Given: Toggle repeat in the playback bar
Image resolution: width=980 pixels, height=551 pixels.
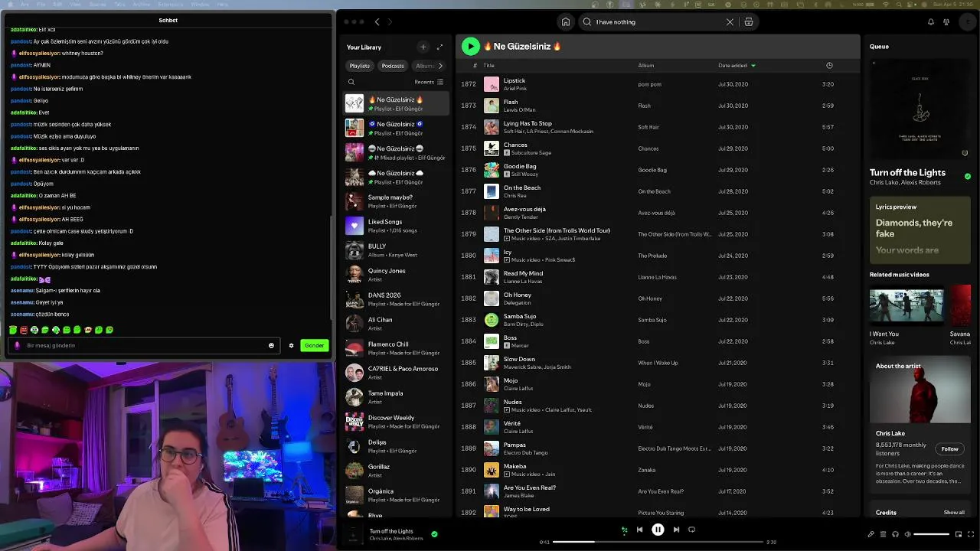Looking at the screenshot, I should pyautogui.click(x=691, y=530).
